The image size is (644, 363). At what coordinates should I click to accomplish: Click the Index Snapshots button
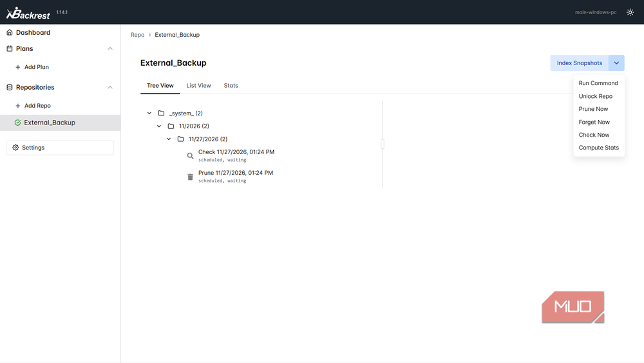(x=580, y=63)
